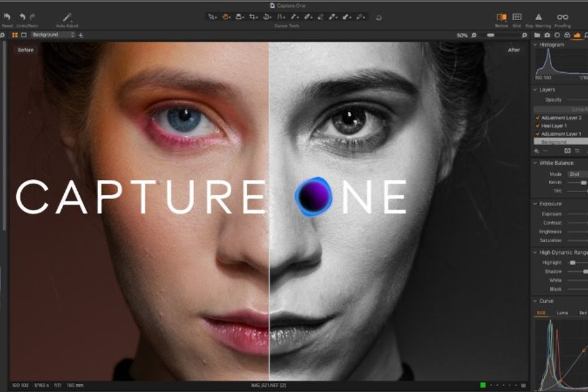Click the 50% zoom value
This screenshot has width=588, height=392.
coord(462,35)
